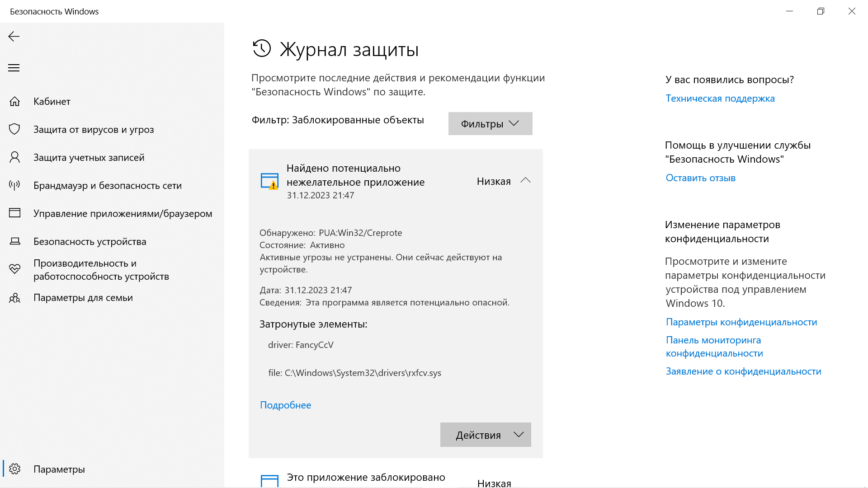Click the device performance heart icon
Screen dimensions: 868x488
[15, 269]
